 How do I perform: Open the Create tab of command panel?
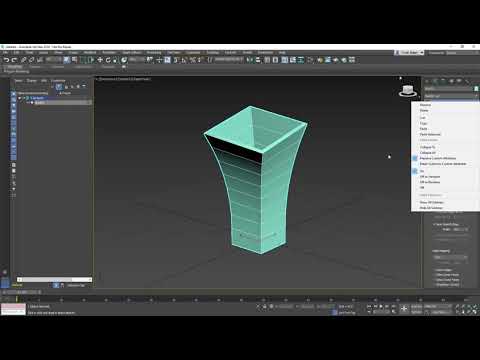click(x=427, y=81)
